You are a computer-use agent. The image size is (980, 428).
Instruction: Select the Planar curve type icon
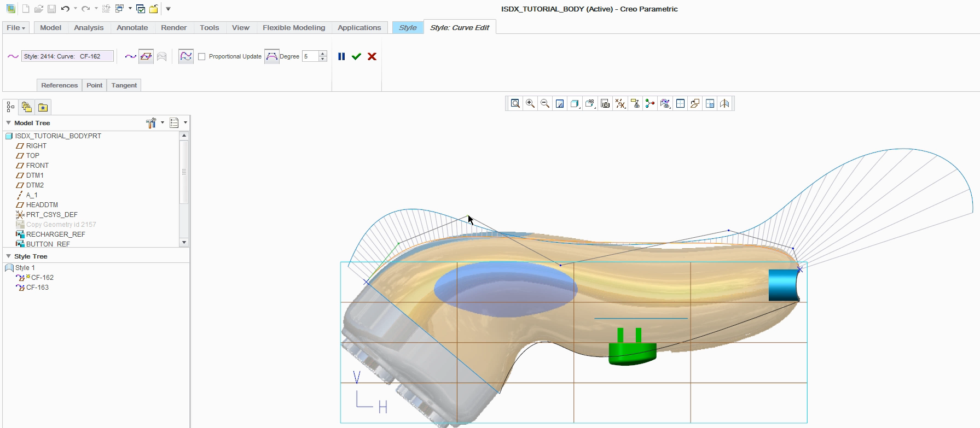pyautogui.click(x=146, y=56)
